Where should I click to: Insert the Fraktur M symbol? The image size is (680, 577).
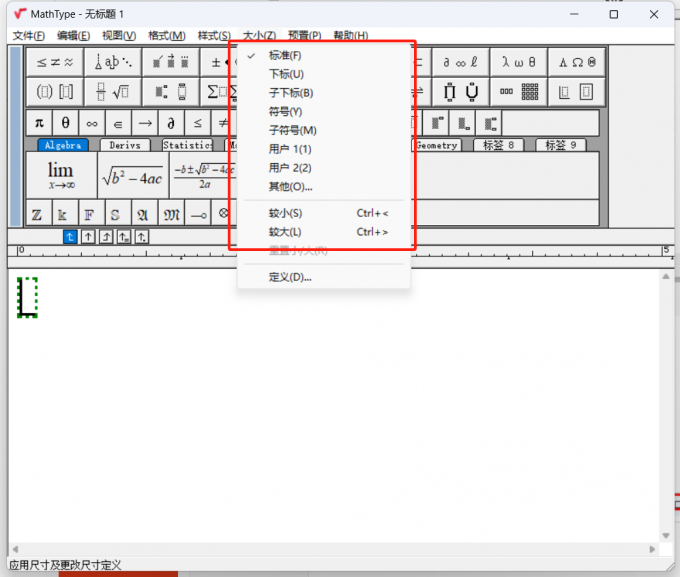pyautogui.click(x=171, y=213)
